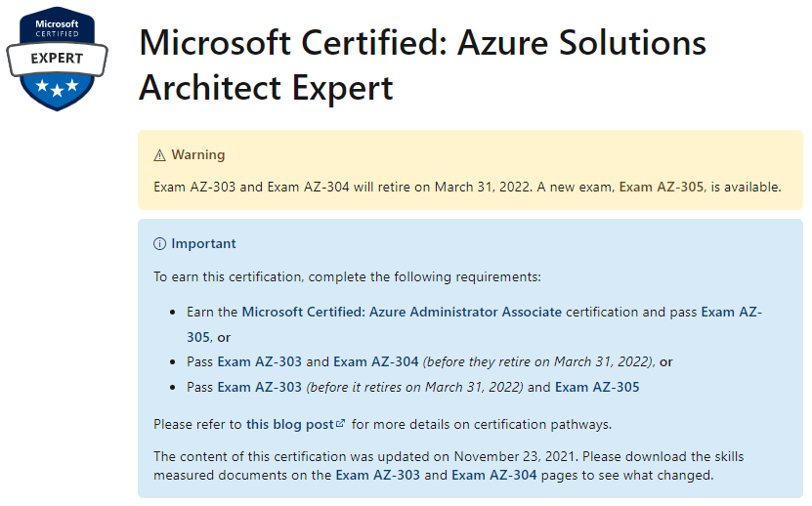The height and width of the screenshot is (506, 812).
Task: Open Exam AZ-304 link in last paragraph
Action: (494, 475)
